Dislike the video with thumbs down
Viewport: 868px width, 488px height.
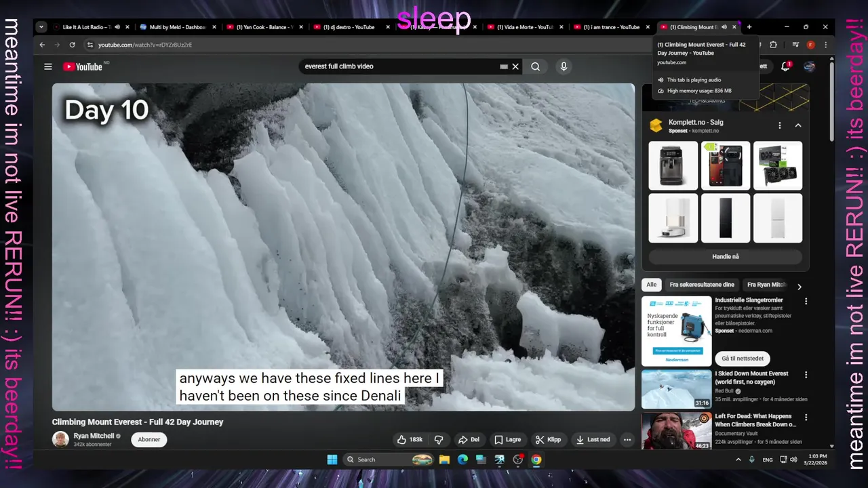[439, 439]
